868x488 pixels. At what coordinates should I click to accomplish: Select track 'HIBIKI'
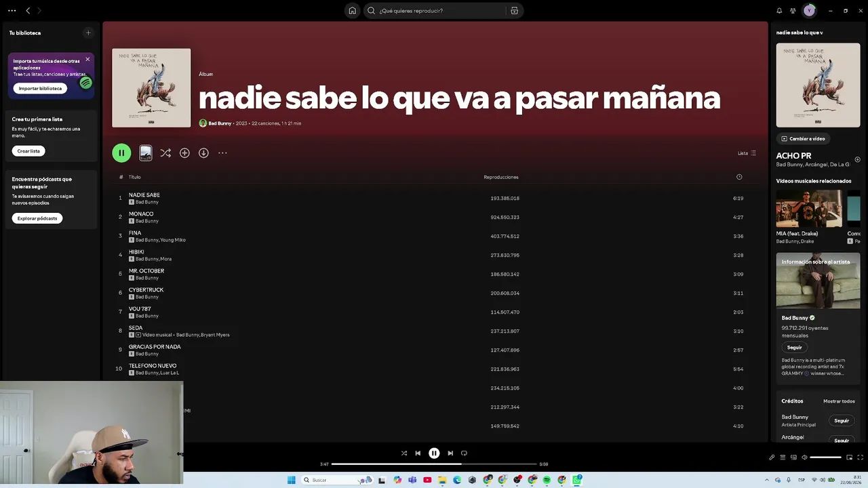click(136, 252)
